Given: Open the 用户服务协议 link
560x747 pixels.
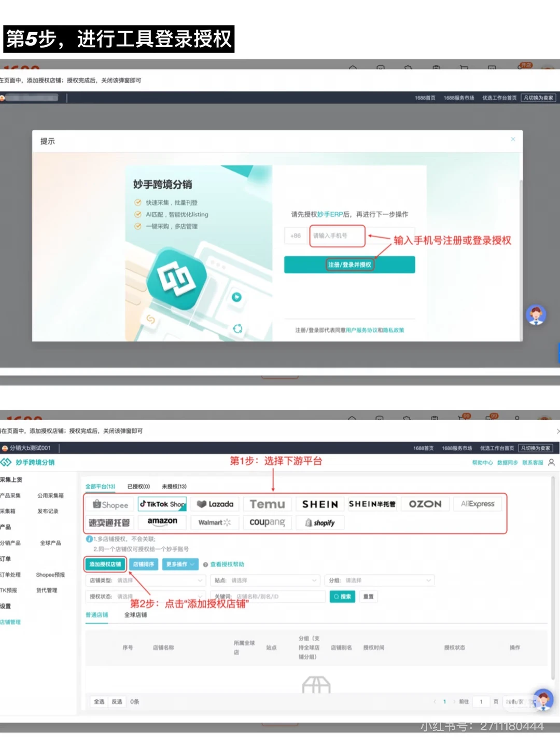Looking at the screenshot, I should [x=361, y=330].
